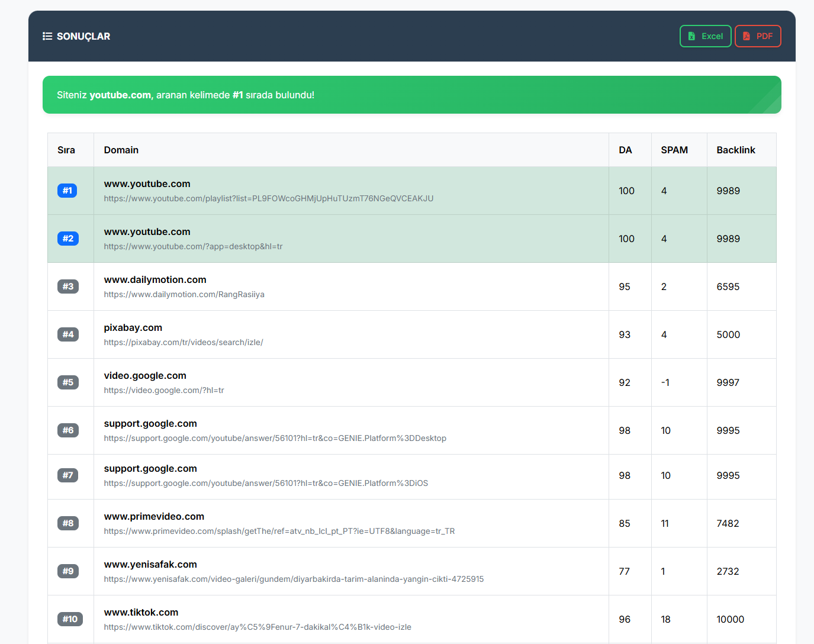Click the video.google.com domain name

[x=145, y=376]
